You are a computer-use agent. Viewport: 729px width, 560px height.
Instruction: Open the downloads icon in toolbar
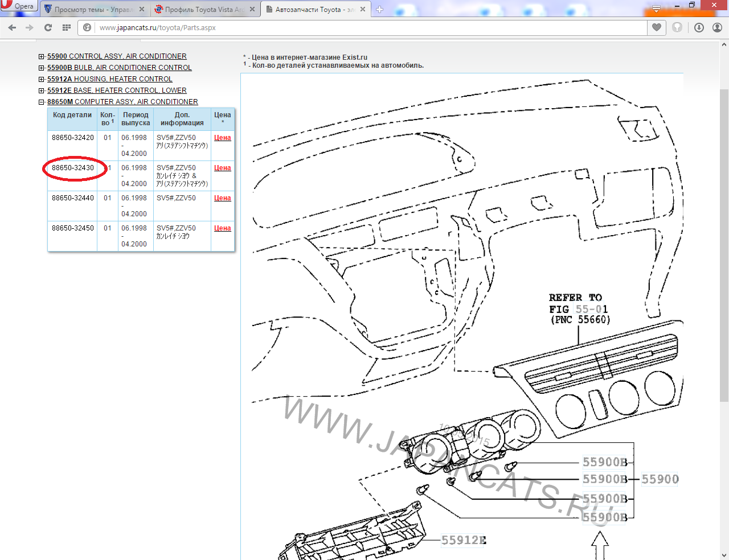pyautogui.click(x=699, y=27)
